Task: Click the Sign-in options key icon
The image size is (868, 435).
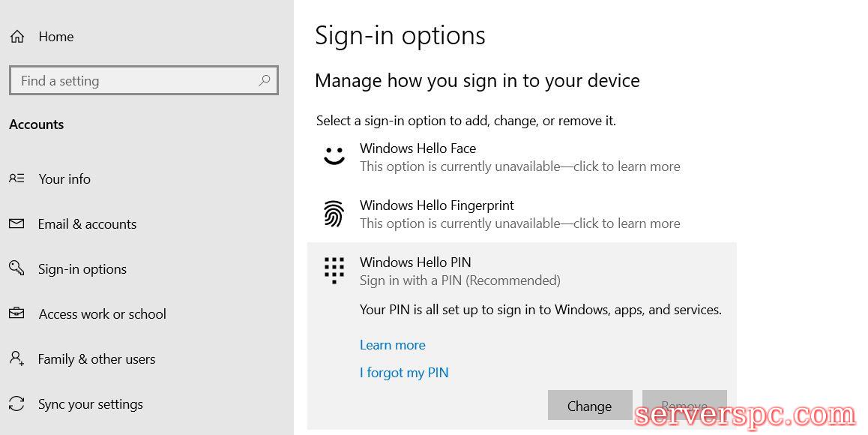Action: pos(16,268)
